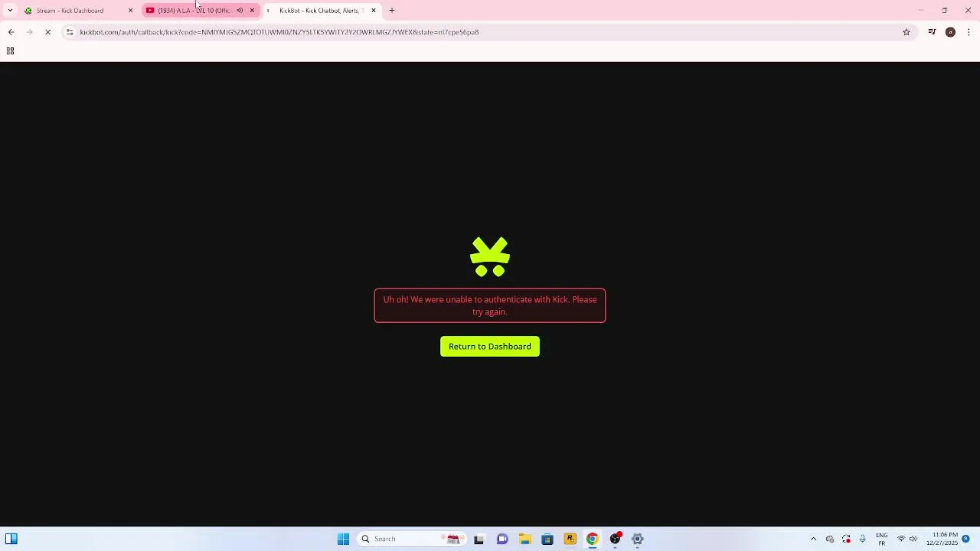The height and width of the screenshot is (551, 980).
Task: Open Task View from the taskbar
Action: coord(479,539)
